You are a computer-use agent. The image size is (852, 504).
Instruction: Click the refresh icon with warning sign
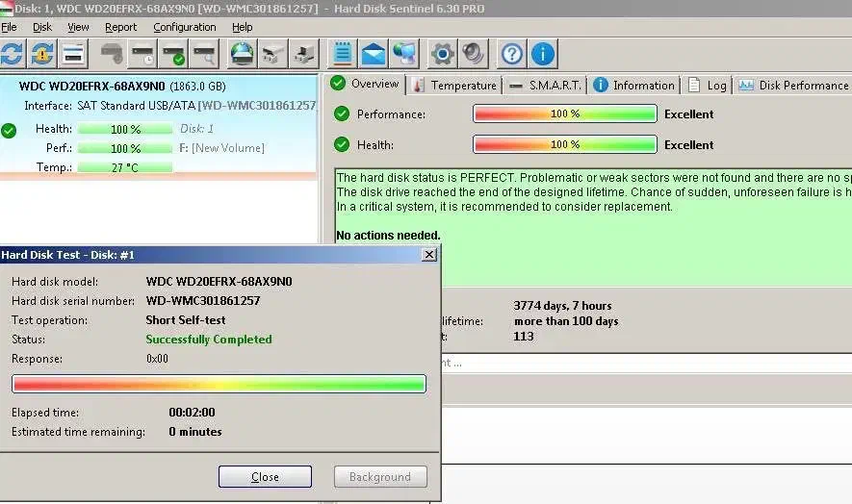[42, 53]
